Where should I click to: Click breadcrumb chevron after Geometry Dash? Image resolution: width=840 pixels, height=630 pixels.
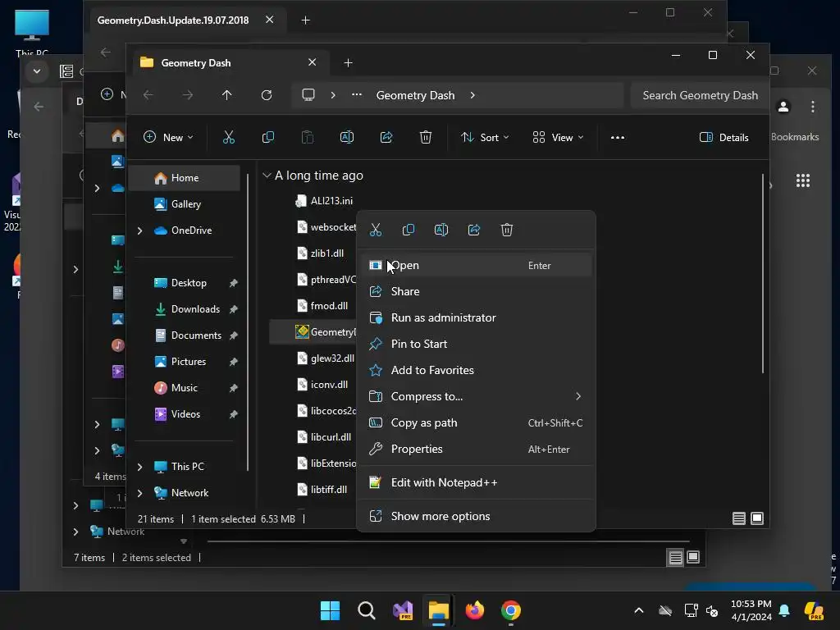click(x=472, y=95)
